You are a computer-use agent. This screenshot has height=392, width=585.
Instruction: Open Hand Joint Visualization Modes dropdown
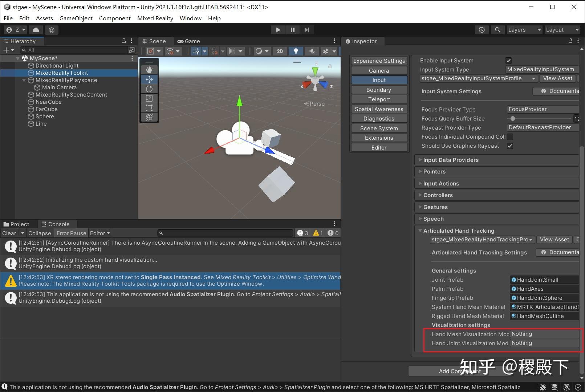point(544,343)
